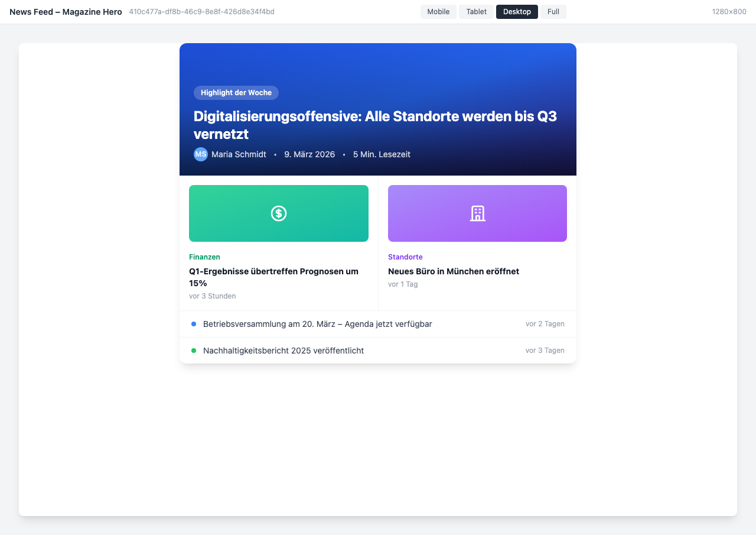Click the blue dot beside the Betriebsversammlung item

click(x=193, y=324)
